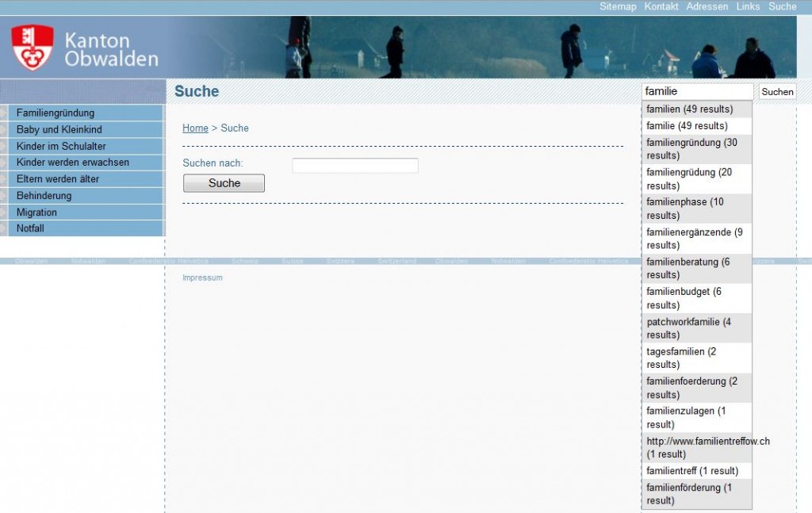
Task: Open the Familiengründung menu item
Action: coord(56,113)
